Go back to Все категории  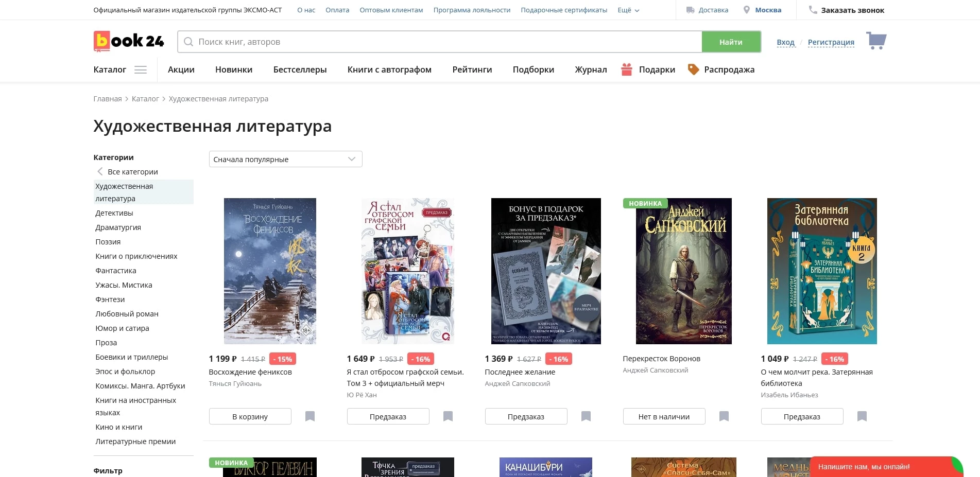click(x=132, y=172)
